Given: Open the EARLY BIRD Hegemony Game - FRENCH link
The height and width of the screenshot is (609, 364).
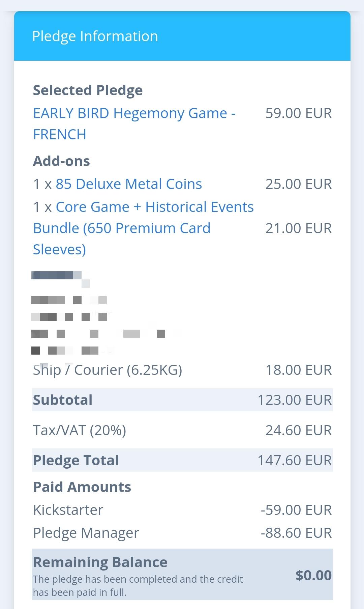Looking at the screenshot, I should [134, 113].
